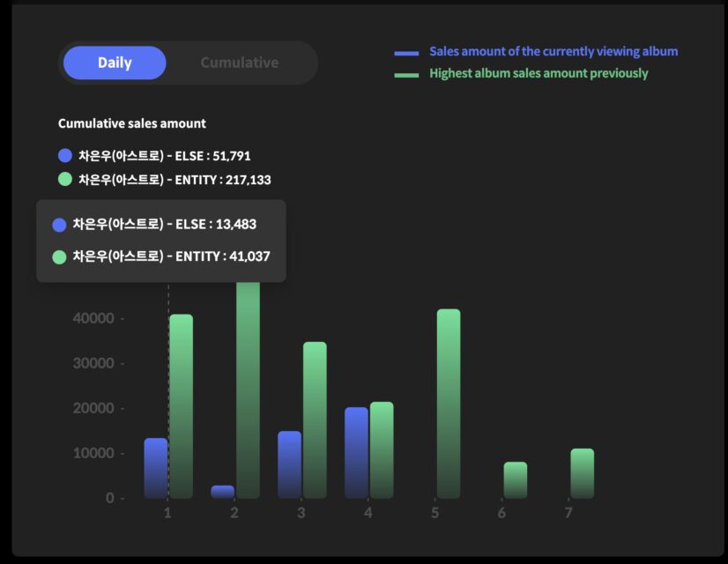Select the blue bar for day 1

(x=156, y=468)
